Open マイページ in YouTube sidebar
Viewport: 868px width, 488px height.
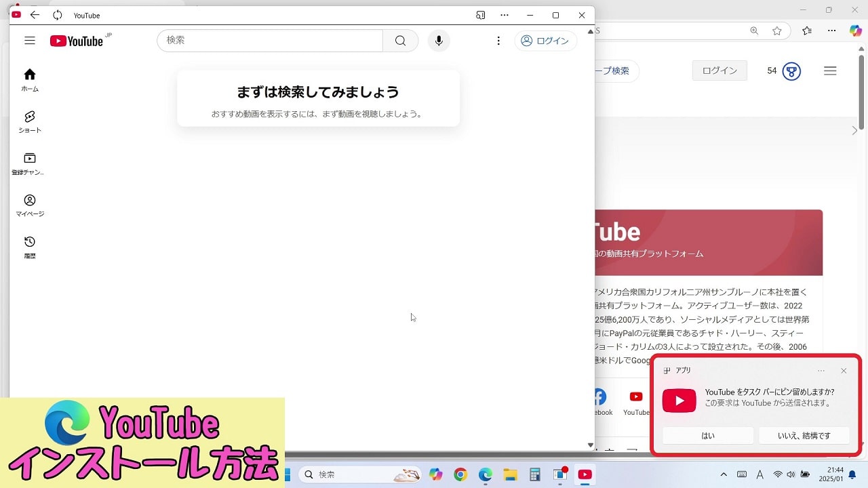[30, 205]
